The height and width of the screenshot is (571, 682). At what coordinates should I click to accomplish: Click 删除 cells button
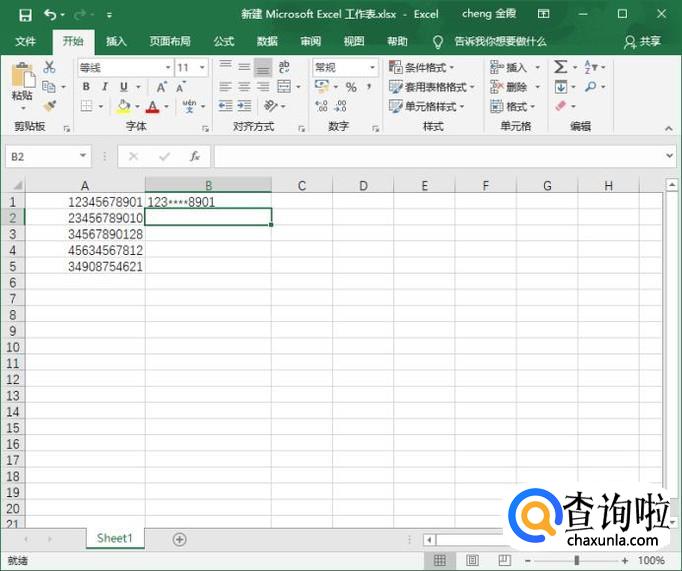click(x=515, y=87)
